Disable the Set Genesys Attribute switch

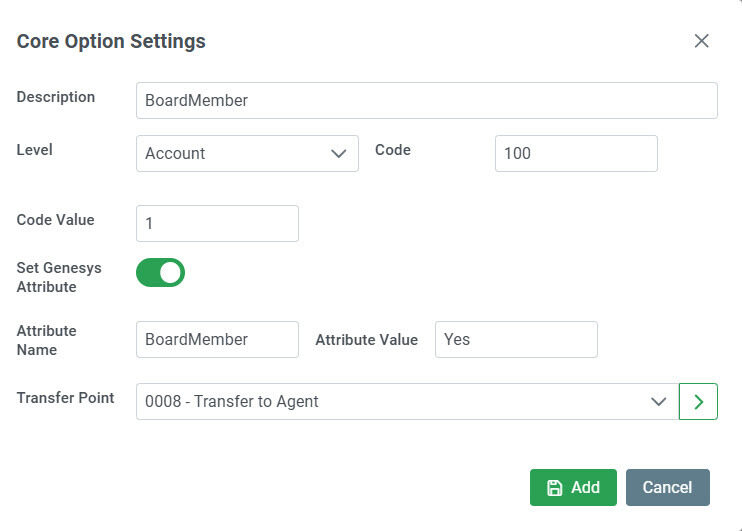(160, 273)
